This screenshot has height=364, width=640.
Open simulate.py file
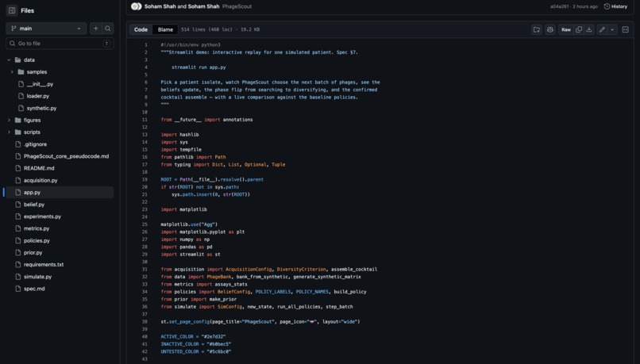(37, 276)
